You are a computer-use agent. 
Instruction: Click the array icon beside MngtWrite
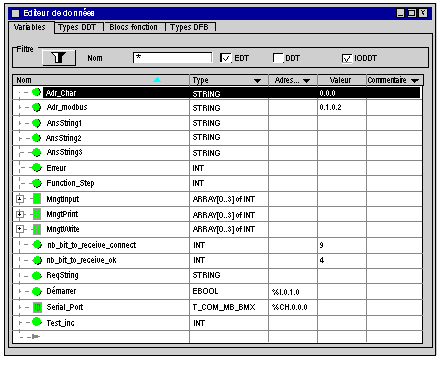coord(37,229)
